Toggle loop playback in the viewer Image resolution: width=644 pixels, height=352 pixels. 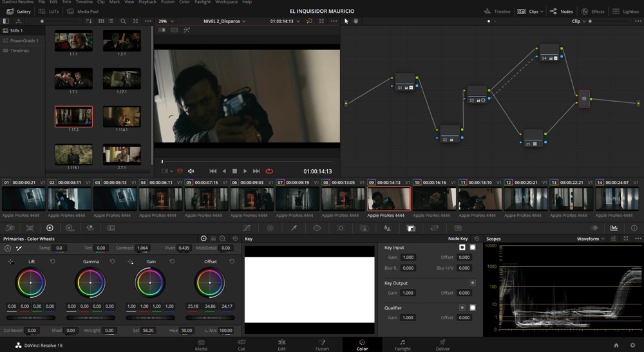point(269,171)
